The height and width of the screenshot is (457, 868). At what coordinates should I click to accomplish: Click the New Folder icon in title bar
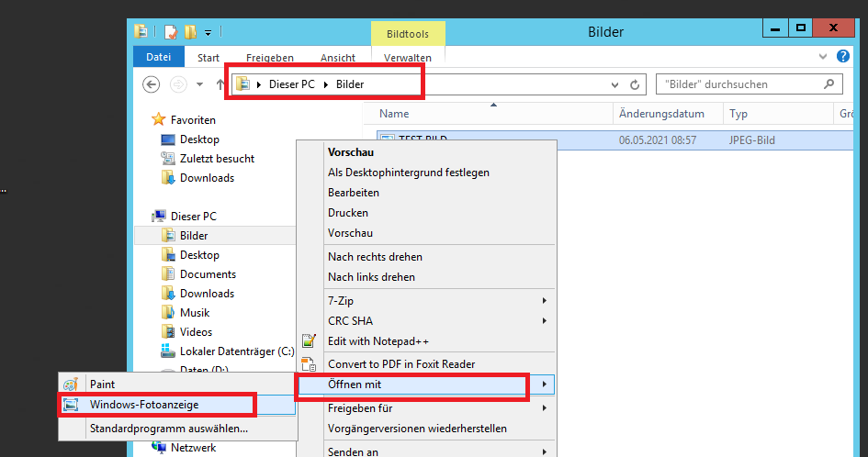[190, 32]
